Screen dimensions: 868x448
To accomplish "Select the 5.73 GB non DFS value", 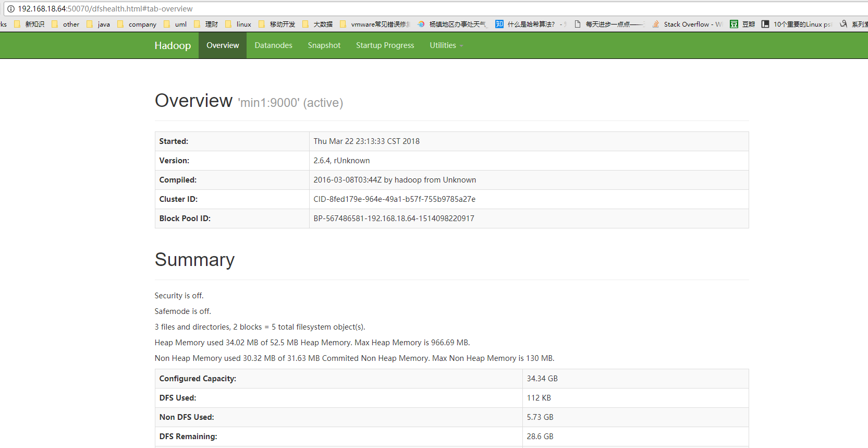I will [x=540, y=417].
